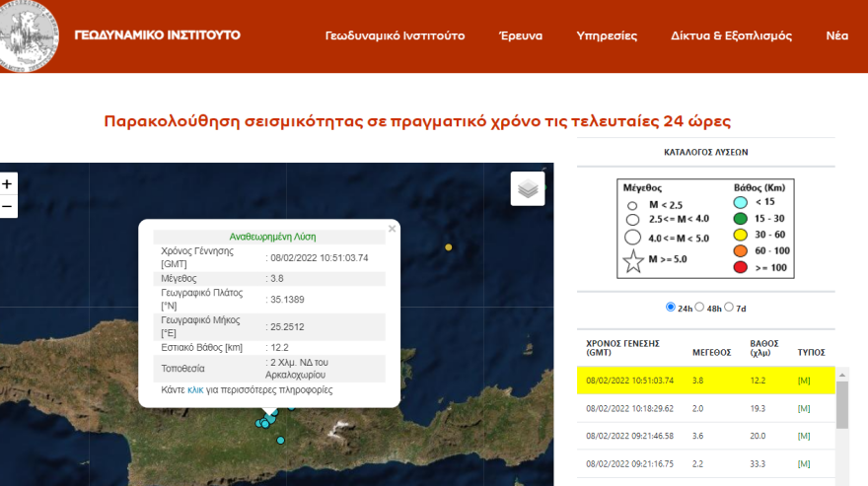The height and width of the screenshot is (486, 868).
Task: Click the star M >= 5.0 legend symbol
Action: coord(633,261)
